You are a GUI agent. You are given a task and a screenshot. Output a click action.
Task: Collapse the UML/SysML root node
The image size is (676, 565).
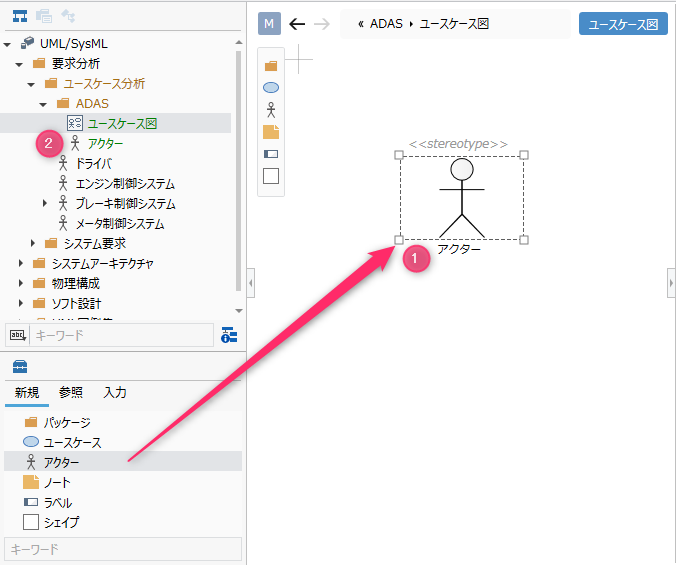7,44
